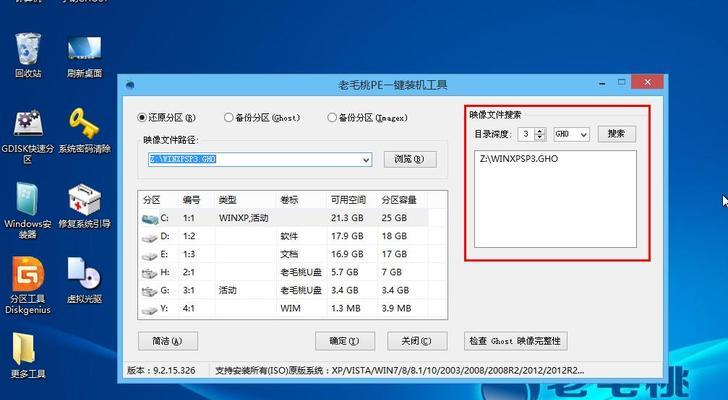Click the 分区 column header
Screen dimensions: 728x400
[152, 200]
